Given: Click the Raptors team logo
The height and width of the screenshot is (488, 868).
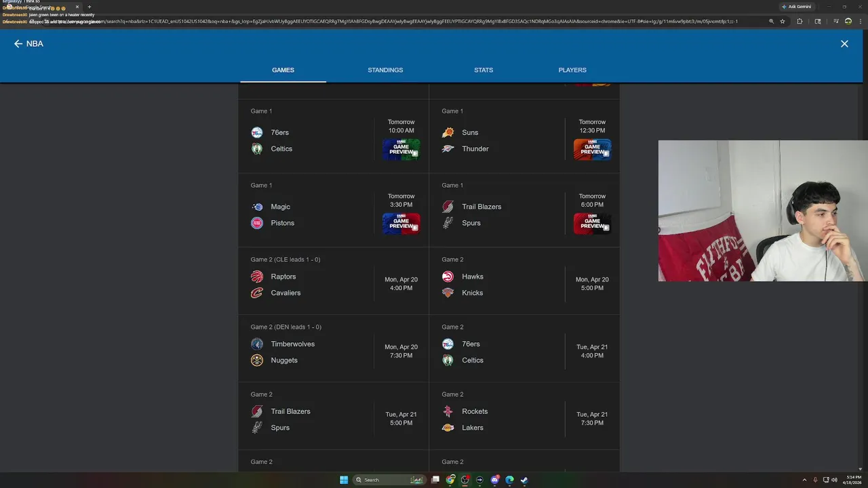Looking at the screenshot, I should 257,277.
